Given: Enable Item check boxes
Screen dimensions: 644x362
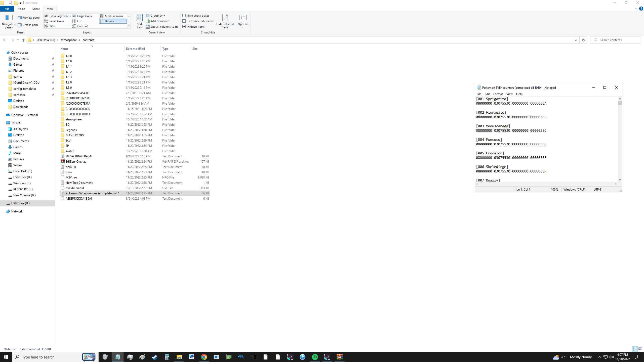Looking at the screenshot, I should pyautogui.click(x=184, y=16).
